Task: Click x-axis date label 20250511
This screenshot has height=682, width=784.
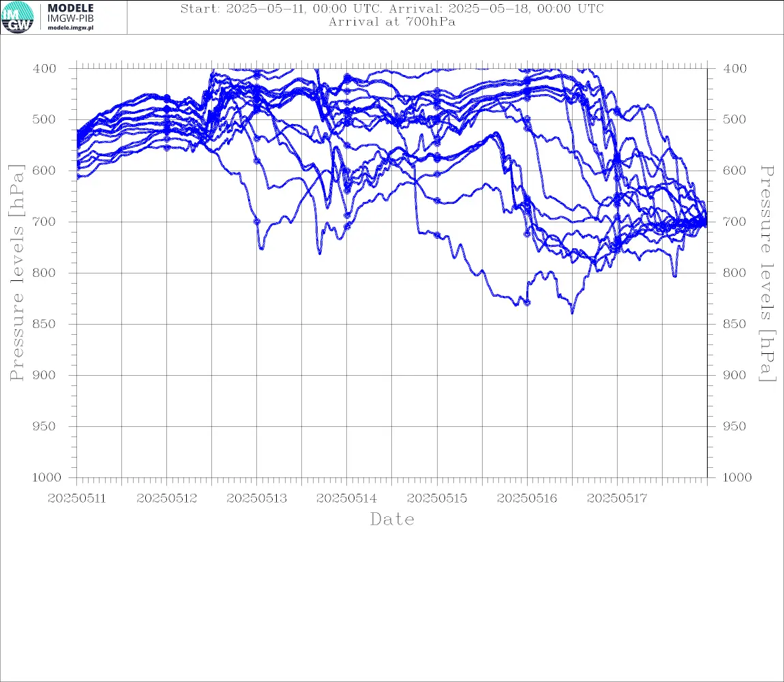Action: [76, 499]
